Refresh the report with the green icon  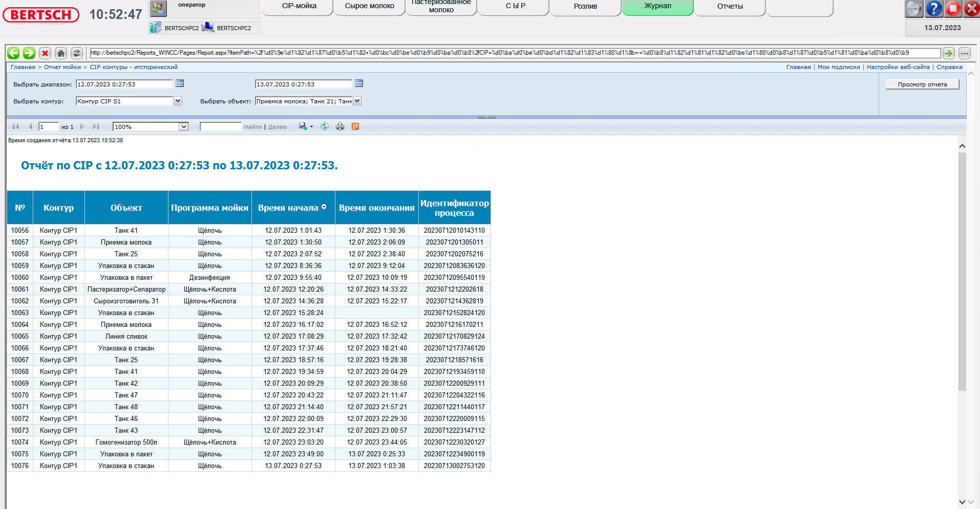click(325, 126)
